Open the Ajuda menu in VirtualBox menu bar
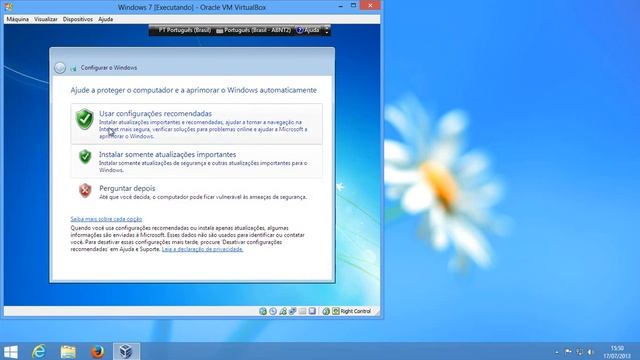 (105, 19)
